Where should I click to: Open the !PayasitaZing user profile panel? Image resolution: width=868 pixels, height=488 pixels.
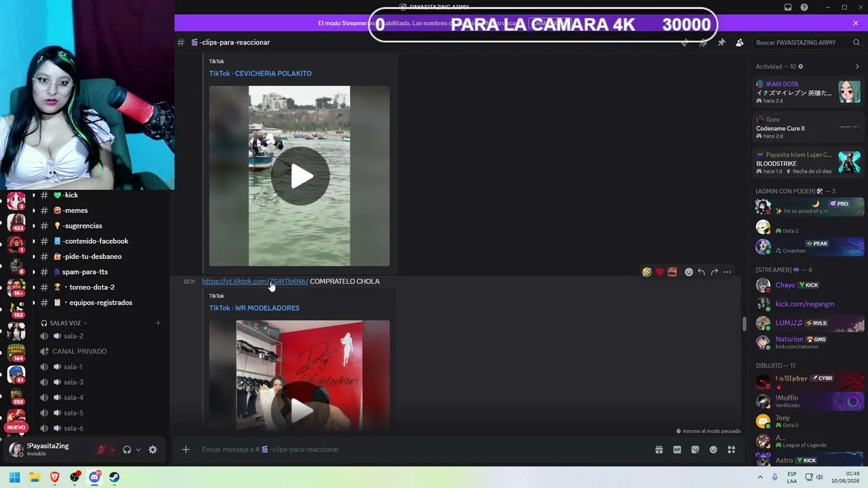(49, 449)
